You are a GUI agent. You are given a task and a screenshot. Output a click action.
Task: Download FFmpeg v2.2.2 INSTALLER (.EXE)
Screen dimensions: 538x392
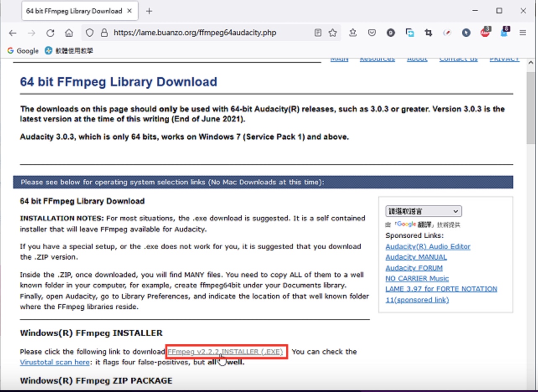[x=225, y=352]
